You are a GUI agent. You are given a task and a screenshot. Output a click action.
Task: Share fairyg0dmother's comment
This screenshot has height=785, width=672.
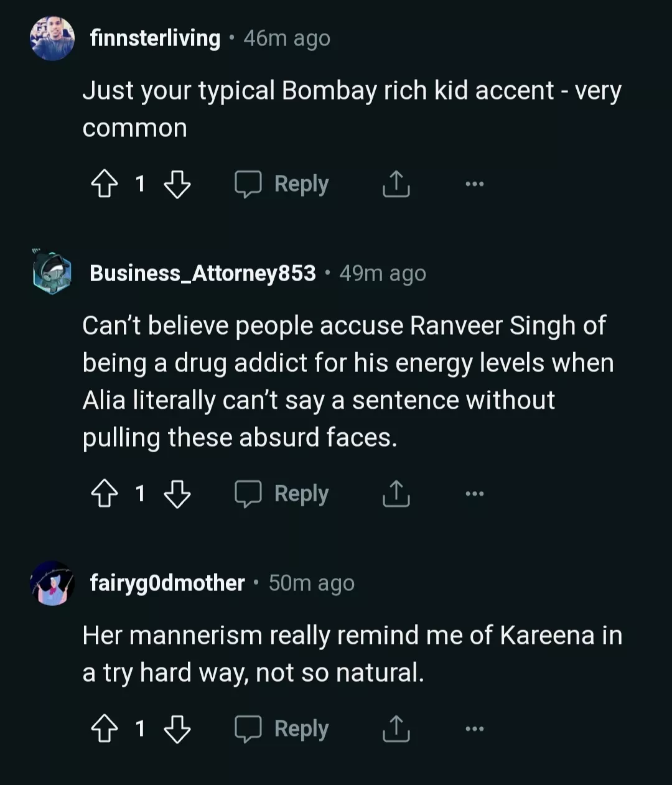click(x=396, y=728)
